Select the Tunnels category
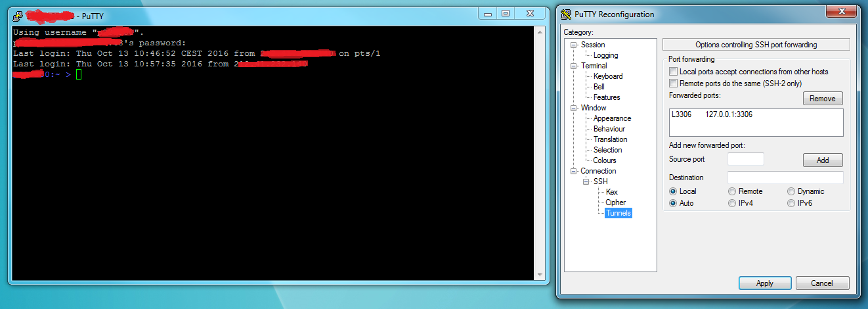 (x=618, y=213)
